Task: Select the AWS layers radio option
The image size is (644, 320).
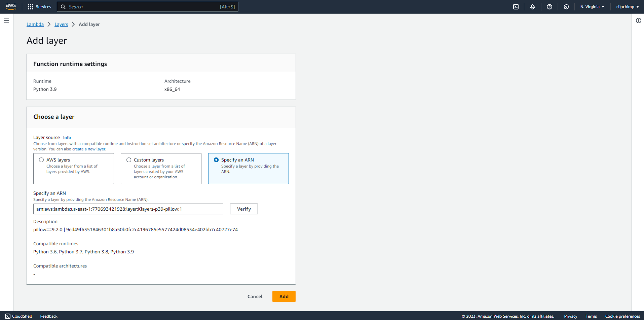Action: coord(41,160)
